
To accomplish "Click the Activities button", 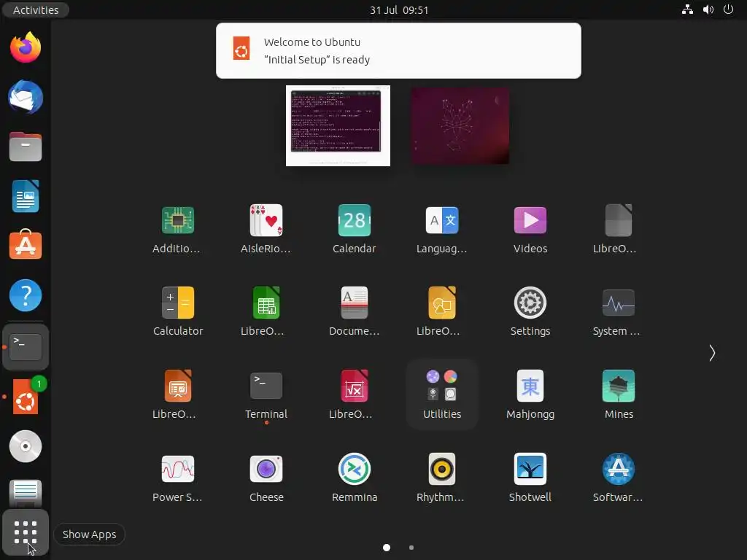I will coord(36,10).
